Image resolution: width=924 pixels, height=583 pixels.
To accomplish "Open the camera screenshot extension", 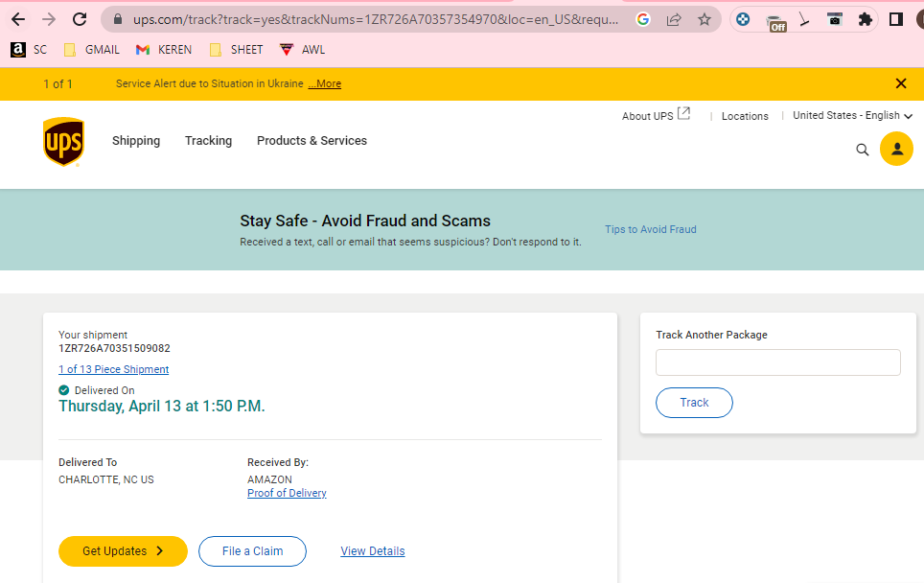I will (835, 19).
